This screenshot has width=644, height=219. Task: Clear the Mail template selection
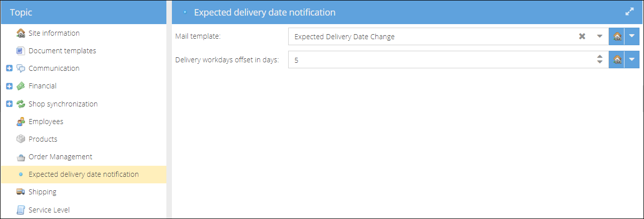pyautogui.click(x=582, y=36)
